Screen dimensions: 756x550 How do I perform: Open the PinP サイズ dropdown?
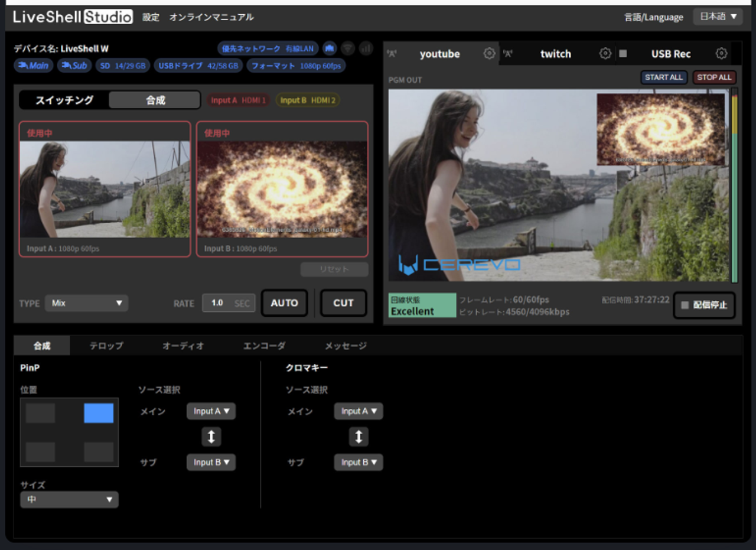[69, 500]
